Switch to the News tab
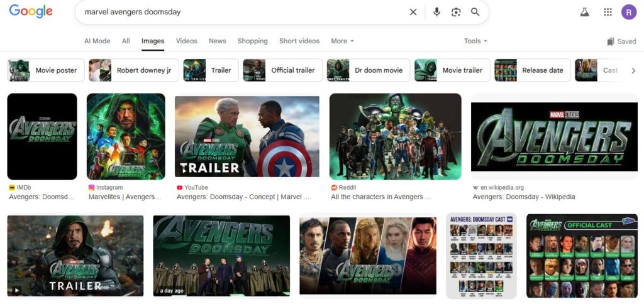Image resolution: width=644 pixels, height=304 pixels. point(217,41)
